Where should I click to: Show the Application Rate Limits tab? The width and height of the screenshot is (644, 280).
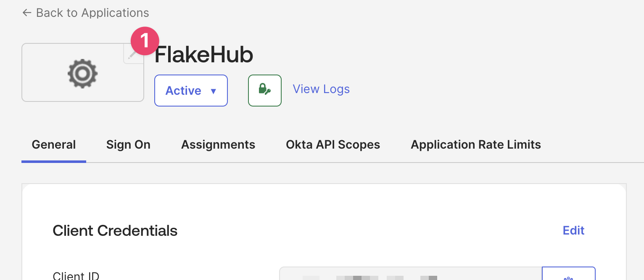[475, 145]
